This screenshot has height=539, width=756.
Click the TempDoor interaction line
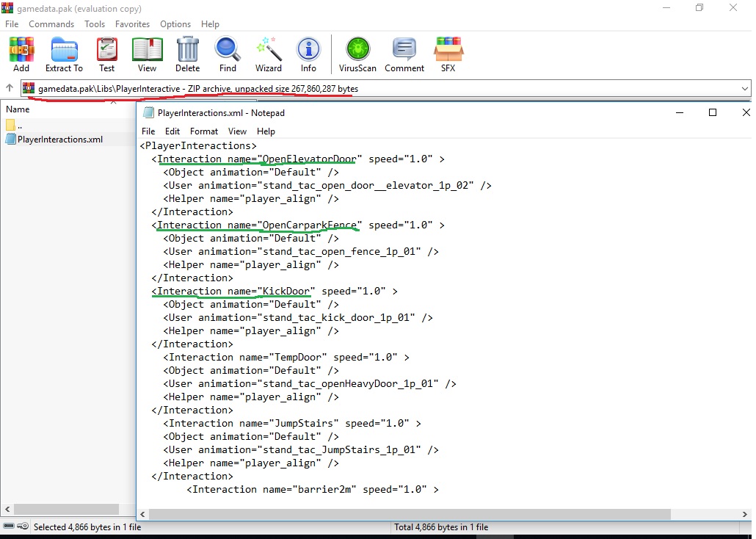click(286, 358)
